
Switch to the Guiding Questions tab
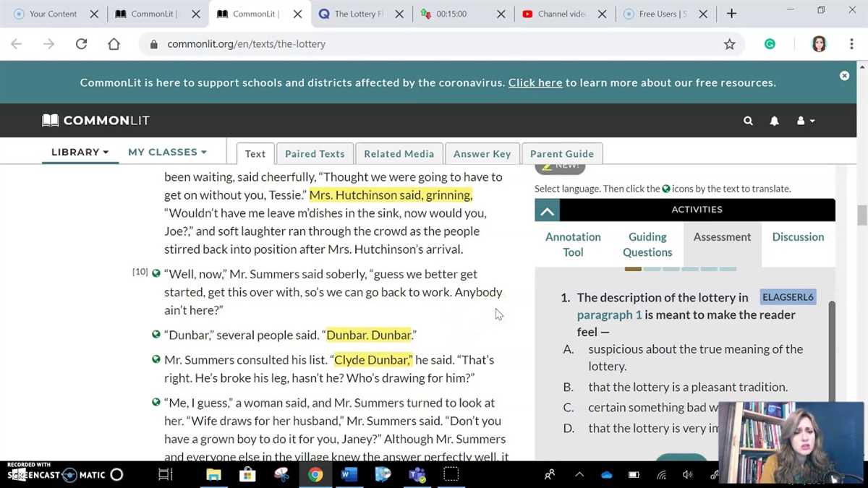point(647,244)
